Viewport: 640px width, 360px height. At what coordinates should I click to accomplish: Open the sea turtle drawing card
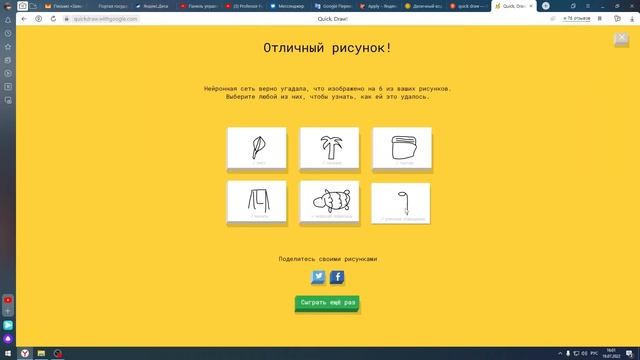pyautogui.click(x=329, y=201)
